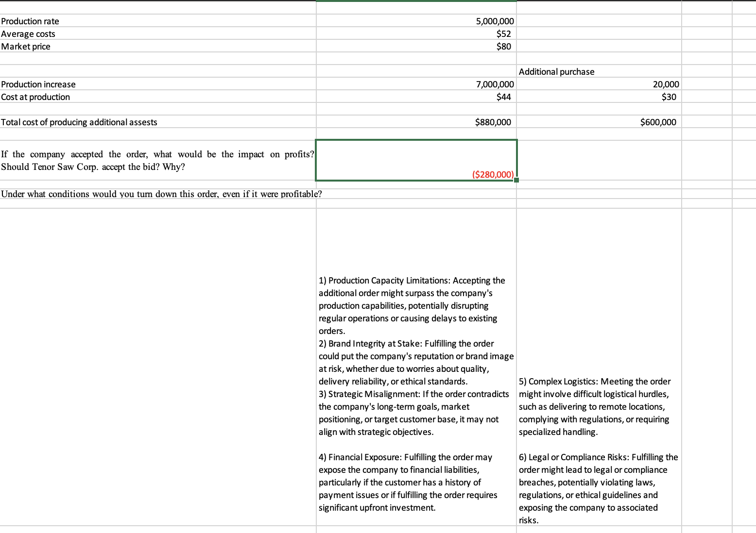This screenshot has width=756, height=533.
Task: Click the 20,000 additional purchase cell
Action: point(599,84)
